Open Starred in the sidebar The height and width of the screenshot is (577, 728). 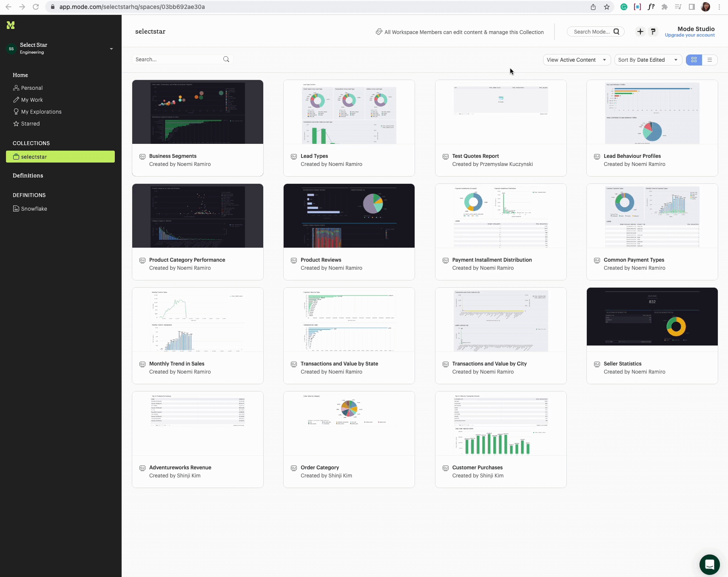pyautogui.click(x=30, y=124)
